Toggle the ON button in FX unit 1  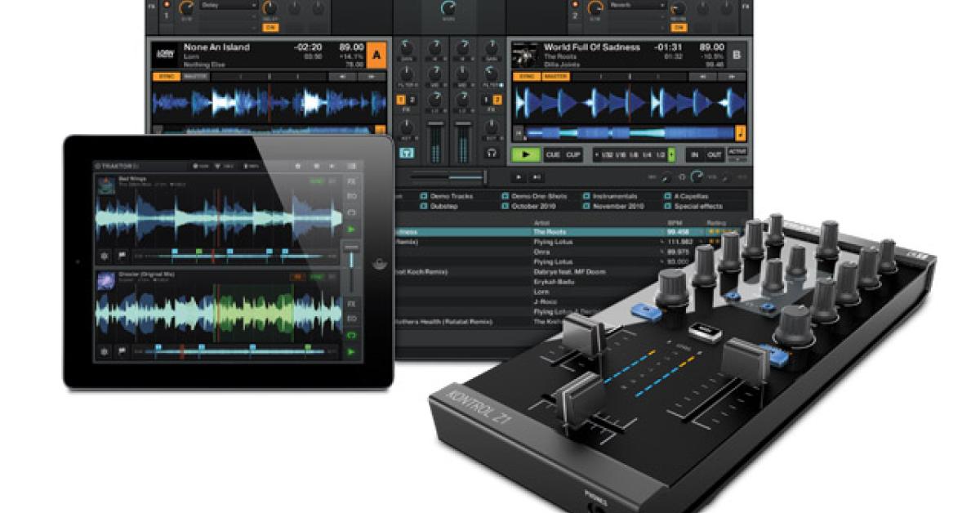(269, 27)
